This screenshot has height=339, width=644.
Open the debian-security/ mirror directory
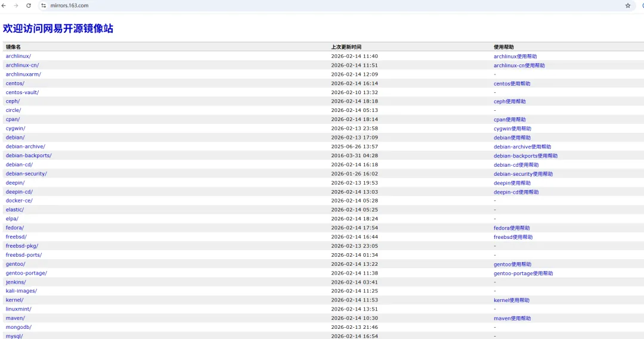coord(26,173)
